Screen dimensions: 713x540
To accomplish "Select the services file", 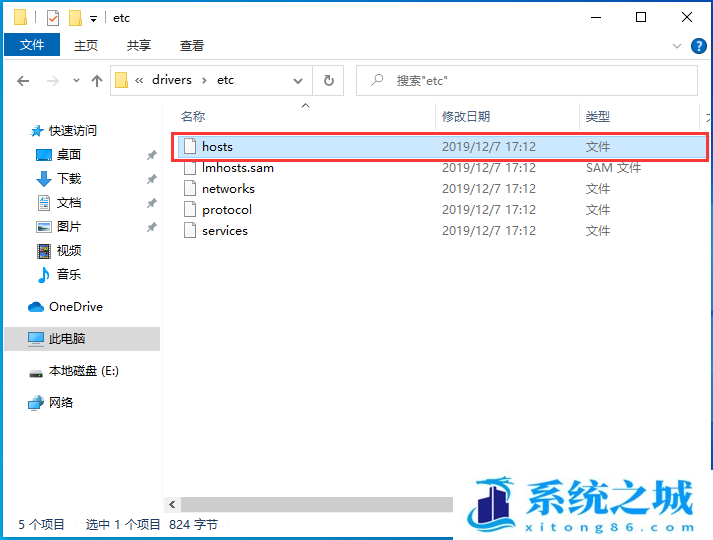I will coord(225,230).
